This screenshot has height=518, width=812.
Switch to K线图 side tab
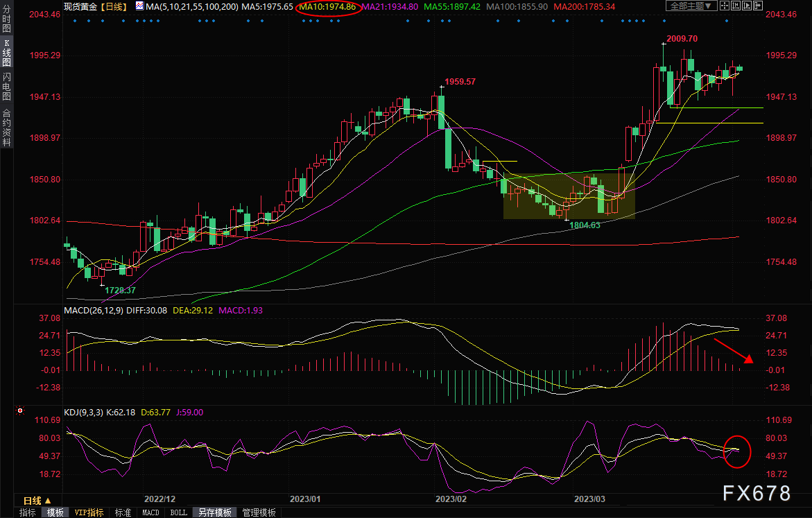7,53
